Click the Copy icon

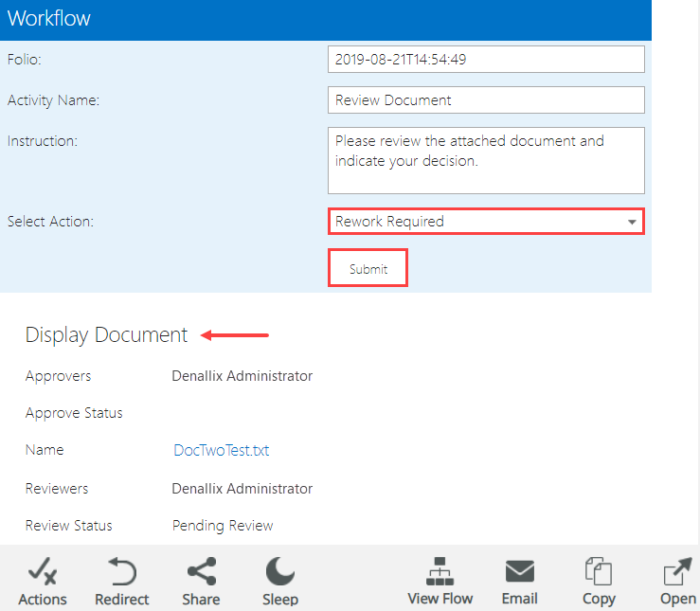tap(599, 572)
